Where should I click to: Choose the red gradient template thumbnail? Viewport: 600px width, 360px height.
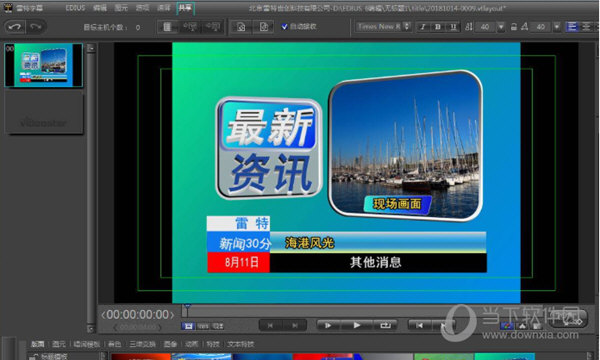(141, 357)
